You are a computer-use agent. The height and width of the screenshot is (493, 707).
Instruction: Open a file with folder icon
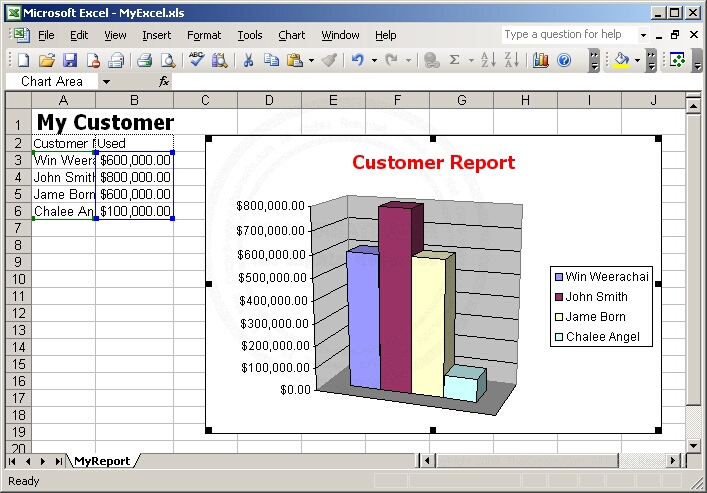click(x=46, y=60)
